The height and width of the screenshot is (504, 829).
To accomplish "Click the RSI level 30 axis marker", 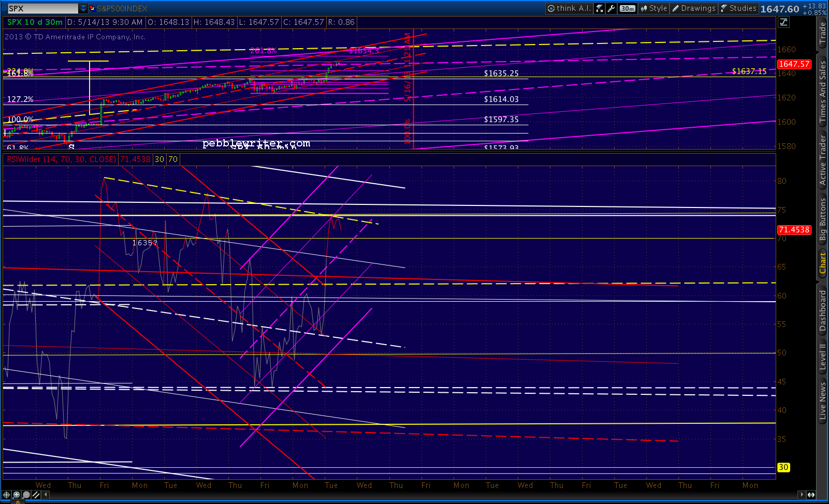I will pyautogui.click(x=783, y=467).
